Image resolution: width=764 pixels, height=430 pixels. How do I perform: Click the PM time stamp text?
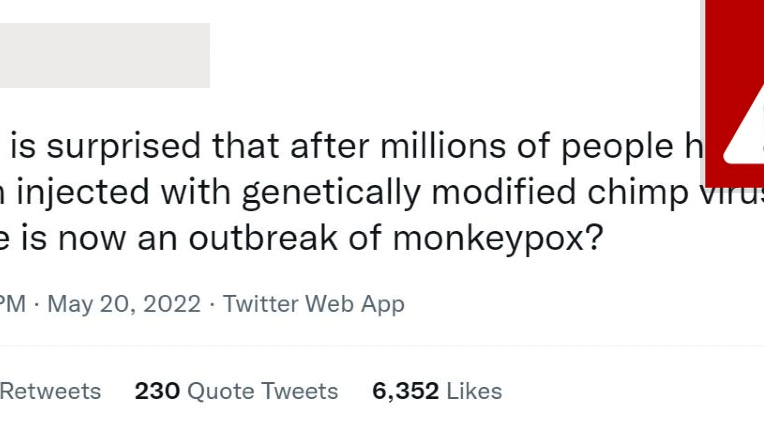[x=13, y=304]
